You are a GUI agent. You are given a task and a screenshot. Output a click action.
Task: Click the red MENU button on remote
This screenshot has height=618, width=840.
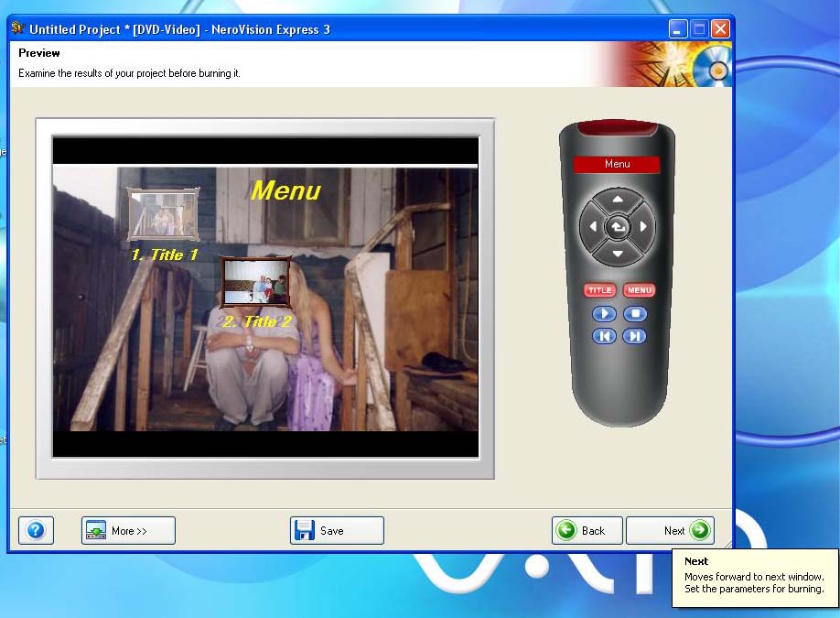pos(639,290)
